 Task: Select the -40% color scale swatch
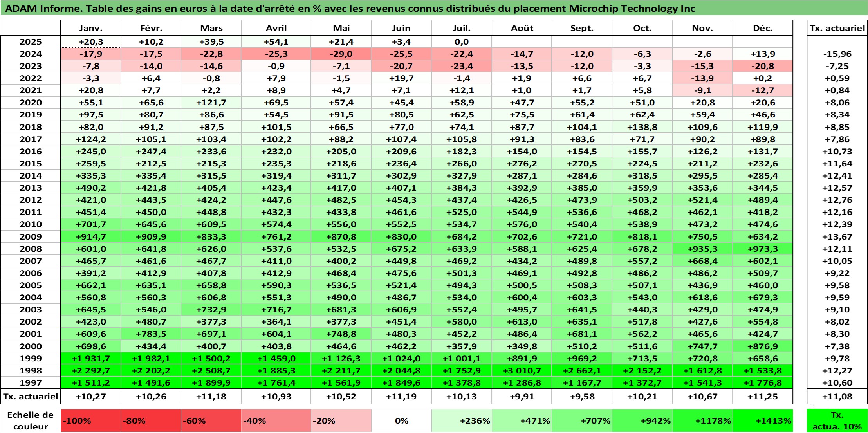pyautogui.click(x=276, y=421)
